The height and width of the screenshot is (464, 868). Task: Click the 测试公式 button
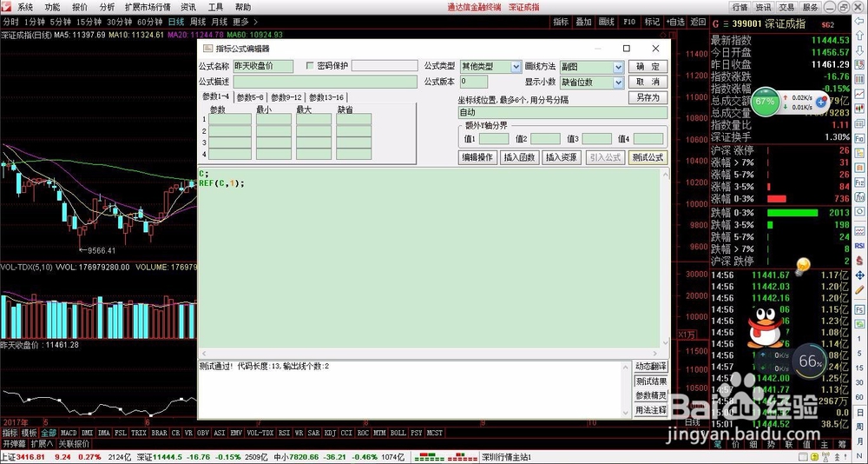tap(648, 157)
